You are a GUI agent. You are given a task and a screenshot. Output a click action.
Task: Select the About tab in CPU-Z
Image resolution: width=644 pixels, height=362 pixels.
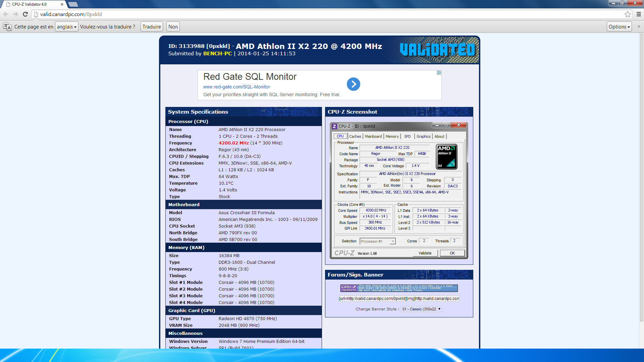click(439, 136)
